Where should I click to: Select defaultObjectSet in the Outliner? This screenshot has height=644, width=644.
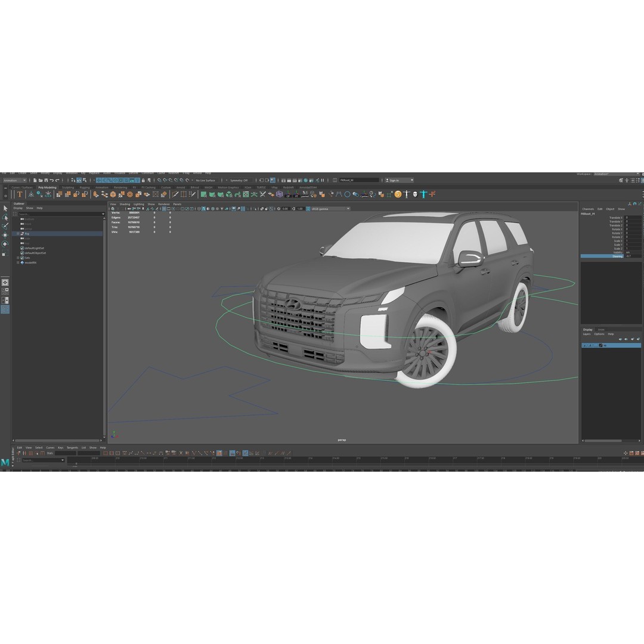[35, 253]
